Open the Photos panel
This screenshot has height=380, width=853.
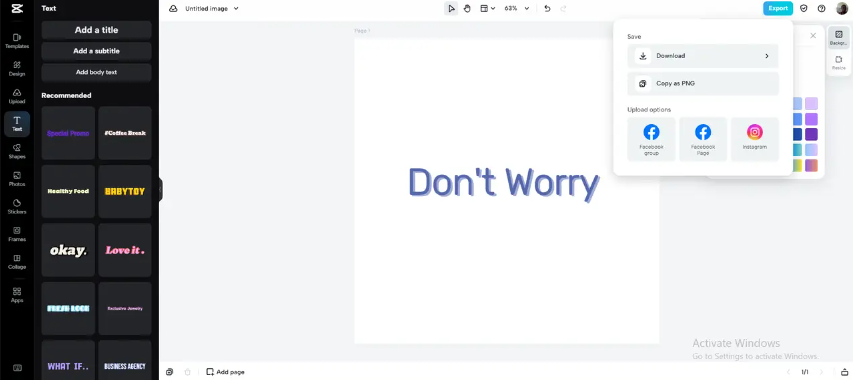pos(17,179)
